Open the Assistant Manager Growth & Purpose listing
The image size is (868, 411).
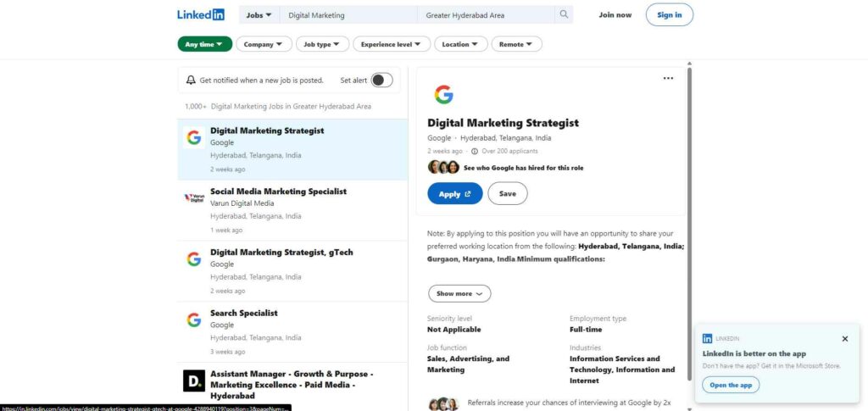(x=292, y=385)
